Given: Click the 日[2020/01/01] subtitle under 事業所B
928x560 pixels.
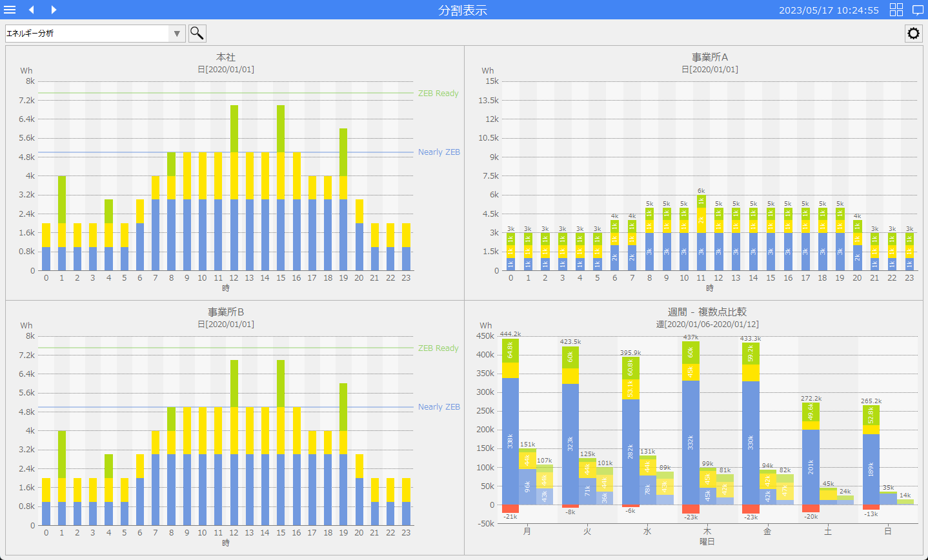Looking at the screenshot, I should point(226,324).
